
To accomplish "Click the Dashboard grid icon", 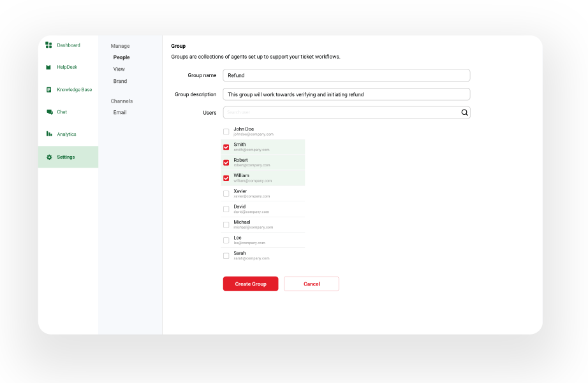I will 48,45.
